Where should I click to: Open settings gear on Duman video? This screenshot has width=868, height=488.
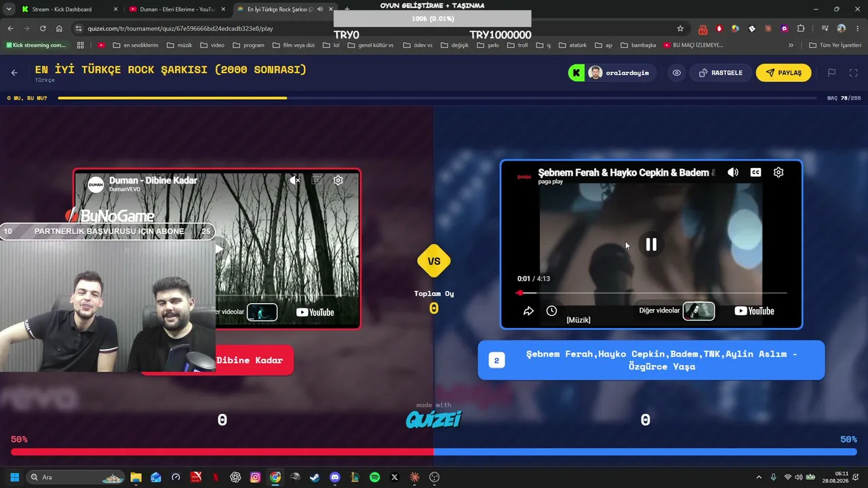click(338, 180)
